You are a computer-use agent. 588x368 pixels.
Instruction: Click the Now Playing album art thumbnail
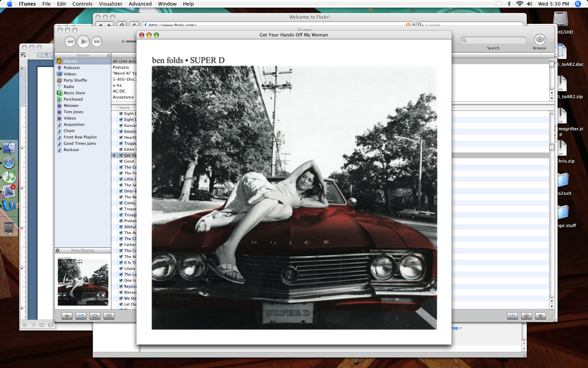coord(83,281)
